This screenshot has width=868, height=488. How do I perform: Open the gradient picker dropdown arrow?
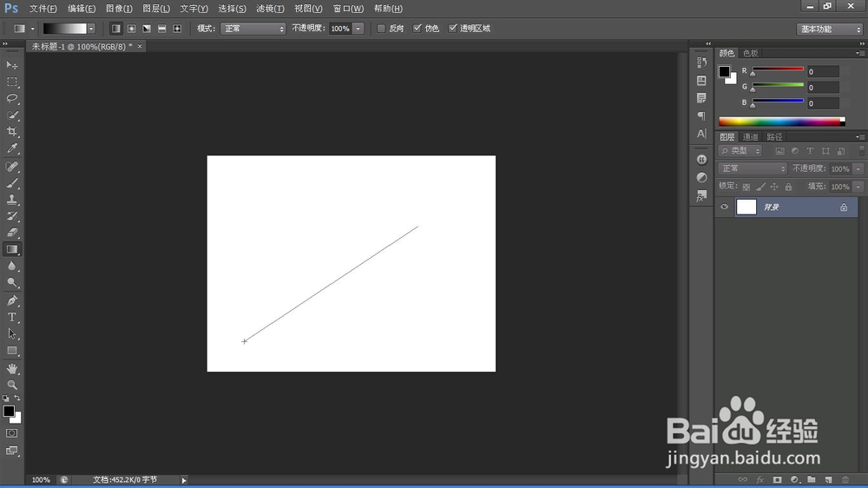(x=91, y=29)
